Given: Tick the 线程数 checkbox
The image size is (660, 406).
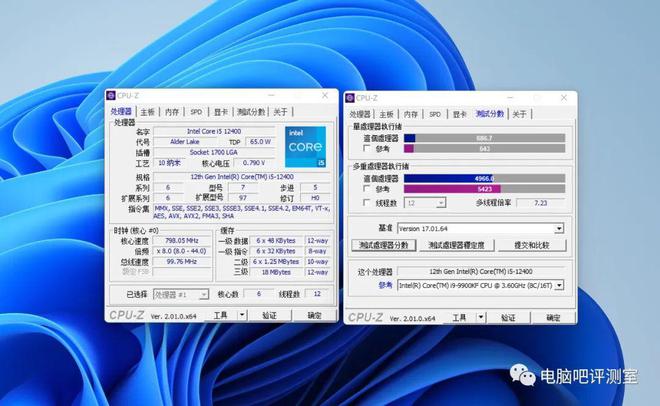Looking at the screenshot, I should (x=367, y=203).
